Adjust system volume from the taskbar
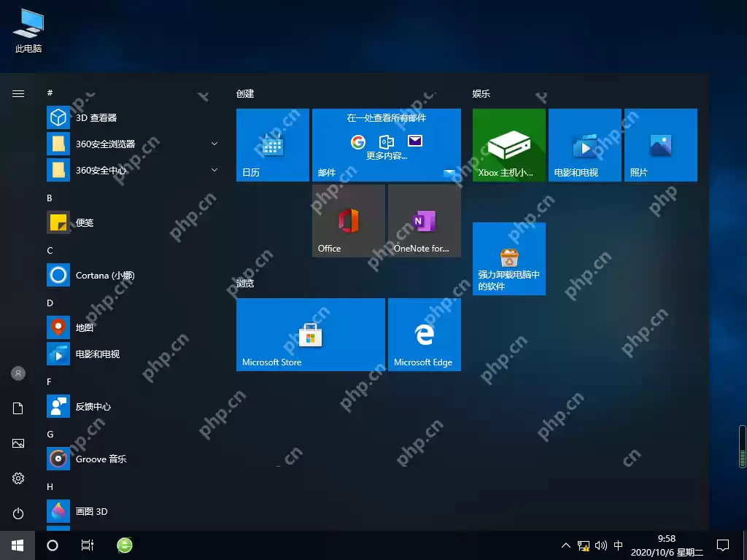 (601, 545)
